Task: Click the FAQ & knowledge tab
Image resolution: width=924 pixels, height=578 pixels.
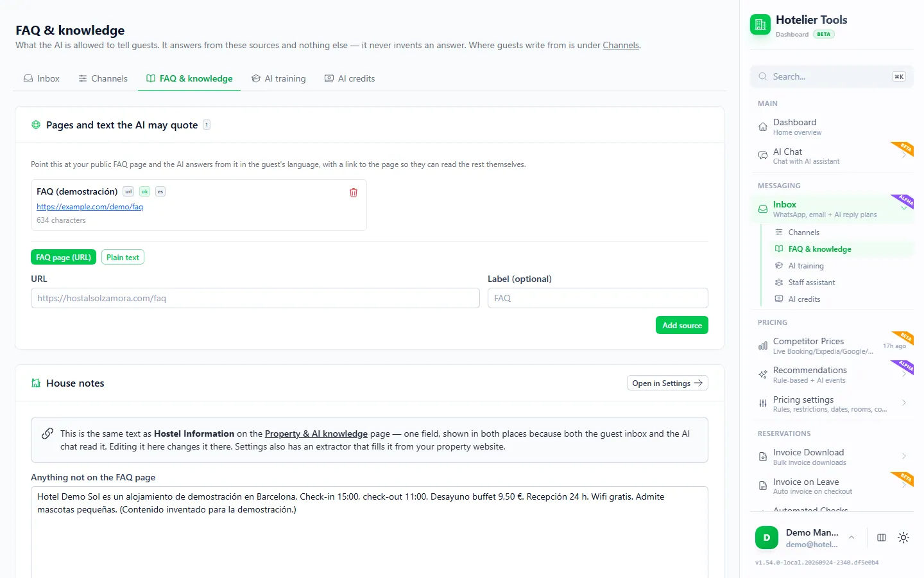Action: (189, 78)
